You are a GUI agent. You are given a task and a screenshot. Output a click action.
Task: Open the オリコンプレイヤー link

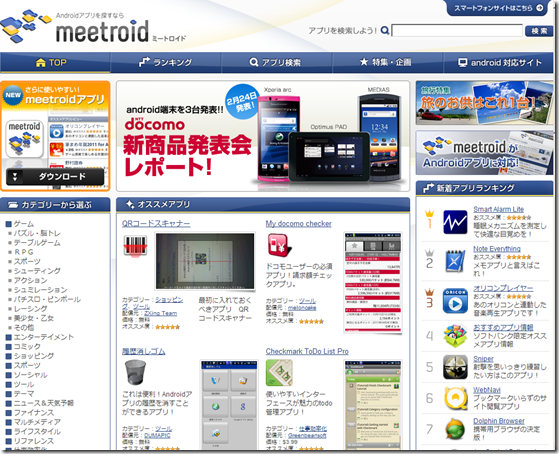tap(503, 288)
